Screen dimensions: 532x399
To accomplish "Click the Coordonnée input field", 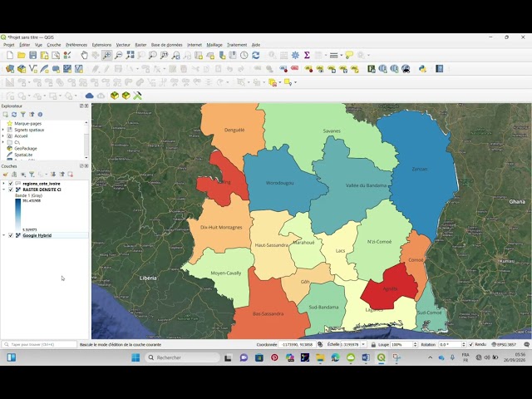I will point(297,344).
